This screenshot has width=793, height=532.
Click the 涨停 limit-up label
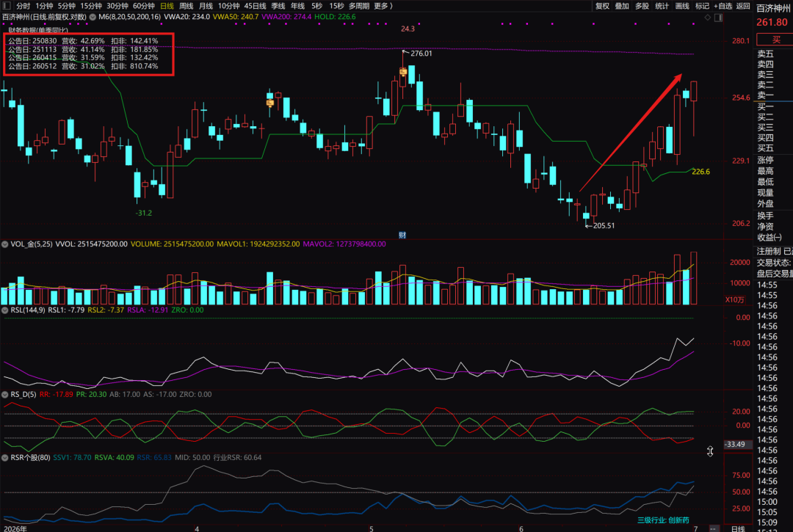(x=765, y=160)
